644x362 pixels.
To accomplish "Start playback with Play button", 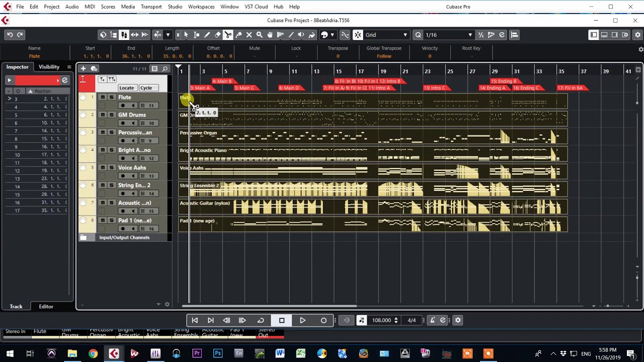I will [302, 320].
